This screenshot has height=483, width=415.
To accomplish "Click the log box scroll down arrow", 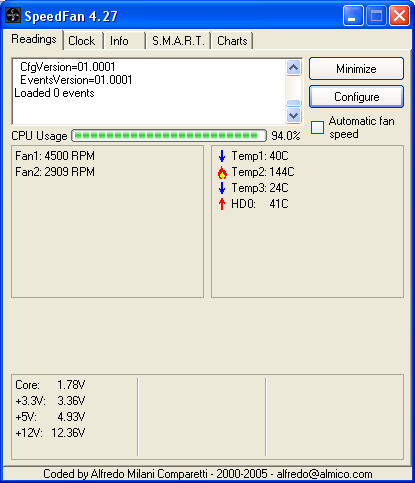I will (294, 116).
